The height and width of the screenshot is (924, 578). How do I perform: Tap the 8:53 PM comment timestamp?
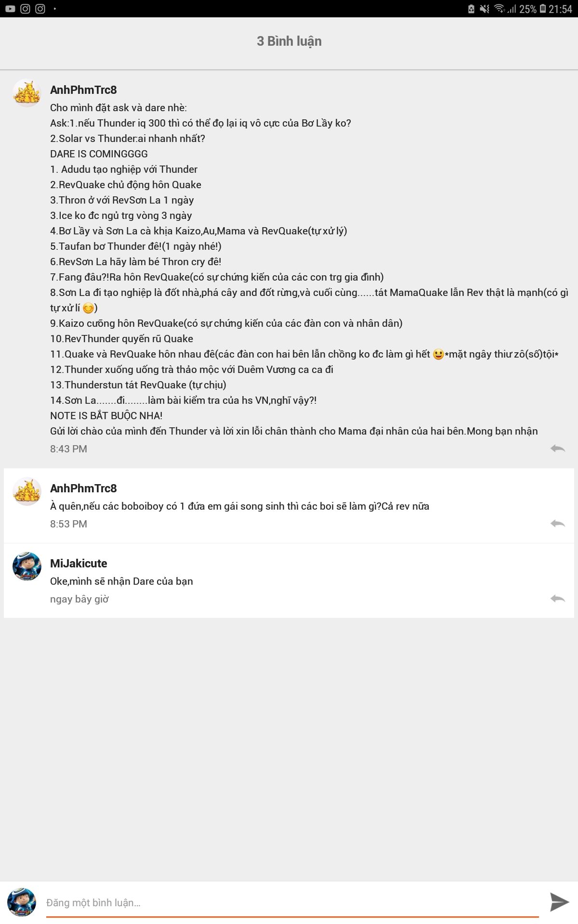pyautogui.click(x=68, y=524)
